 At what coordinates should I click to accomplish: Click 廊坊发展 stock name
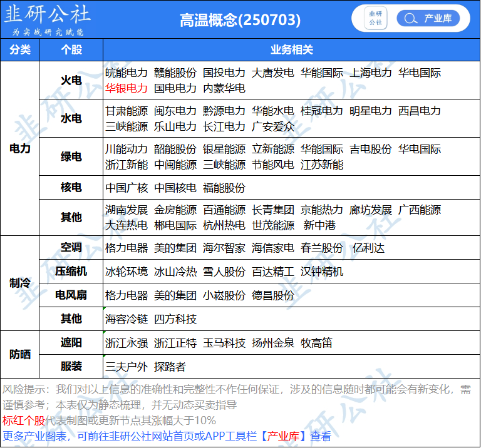(x=371, y=210)
